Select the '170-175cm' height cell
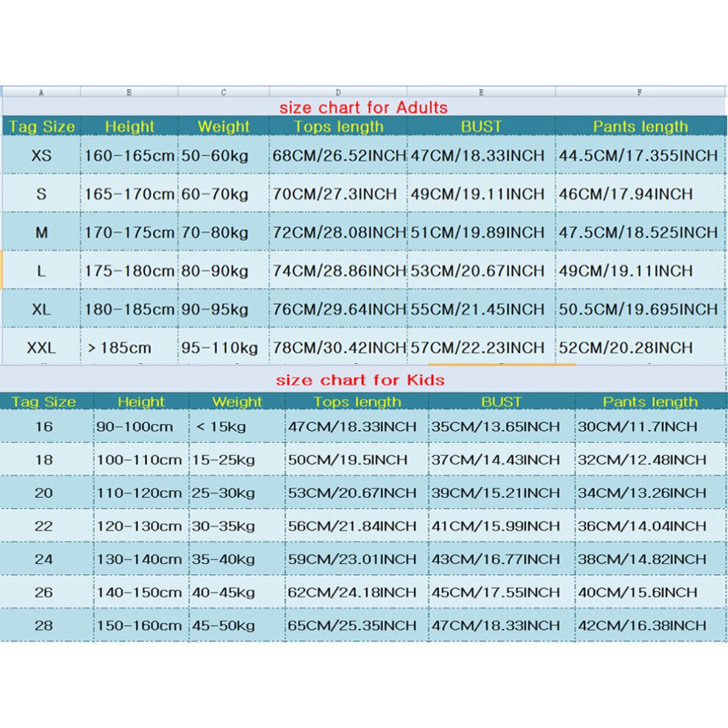Viewport: 728px width, 728px height. [x=129, y=232]
